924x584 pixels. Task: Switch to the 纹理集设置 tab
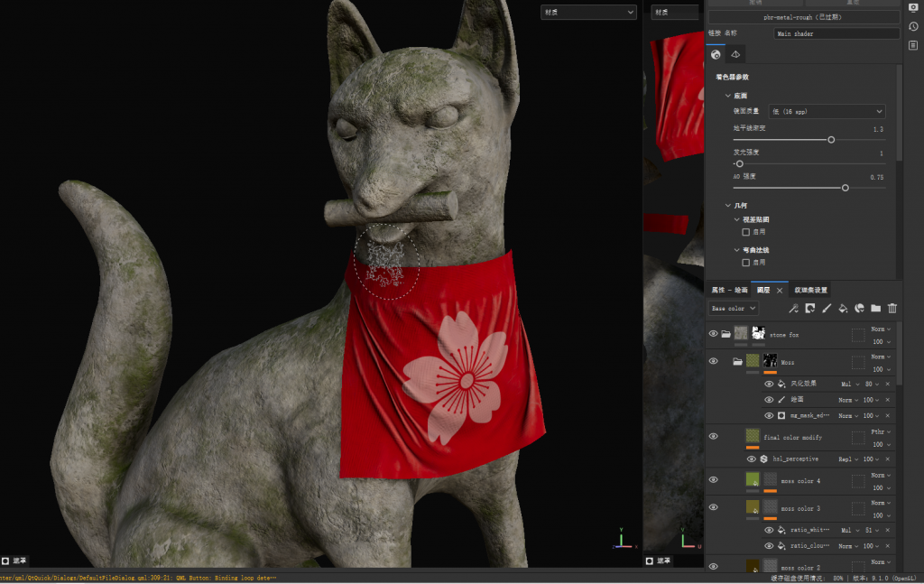[810, 290]
